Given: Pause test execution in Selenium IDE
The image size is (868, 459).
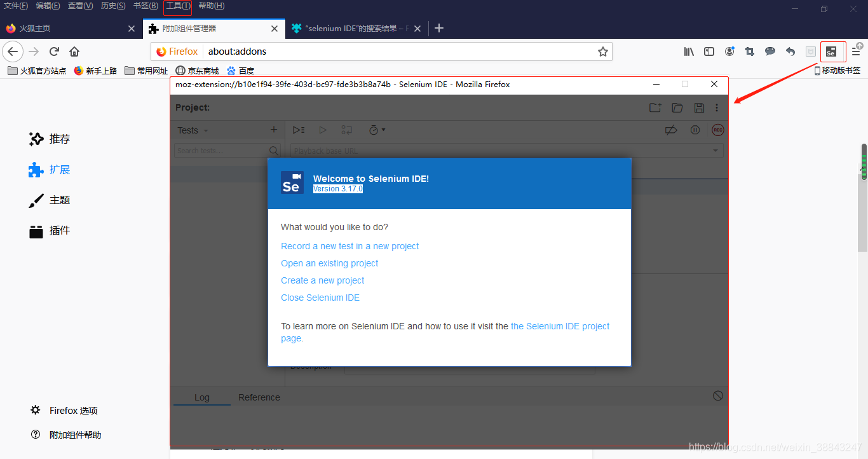Looking at the screenshot, I should coord(695,130).
